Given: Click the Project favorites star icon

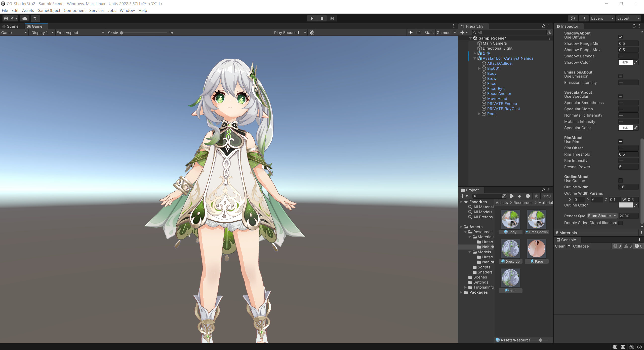Looking at the screenshot, I should click(x=536, y=196).
